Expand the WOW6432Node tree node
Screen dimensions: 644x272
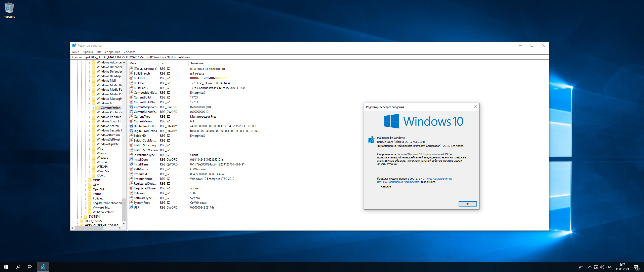(85, 212)
